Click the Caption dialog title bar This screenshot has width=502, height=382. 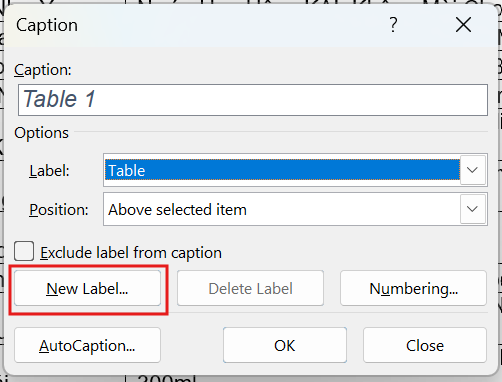click(x=200, y=25)
